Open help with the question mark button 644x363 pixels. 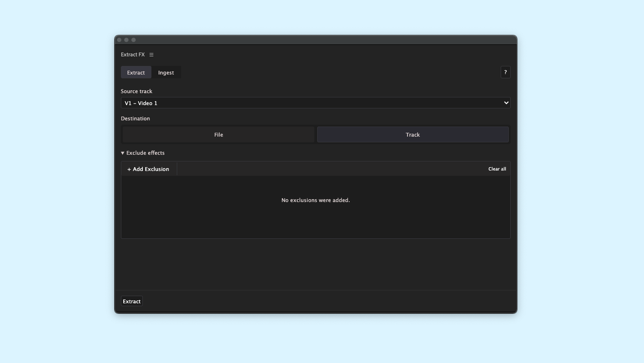(505, 72)
